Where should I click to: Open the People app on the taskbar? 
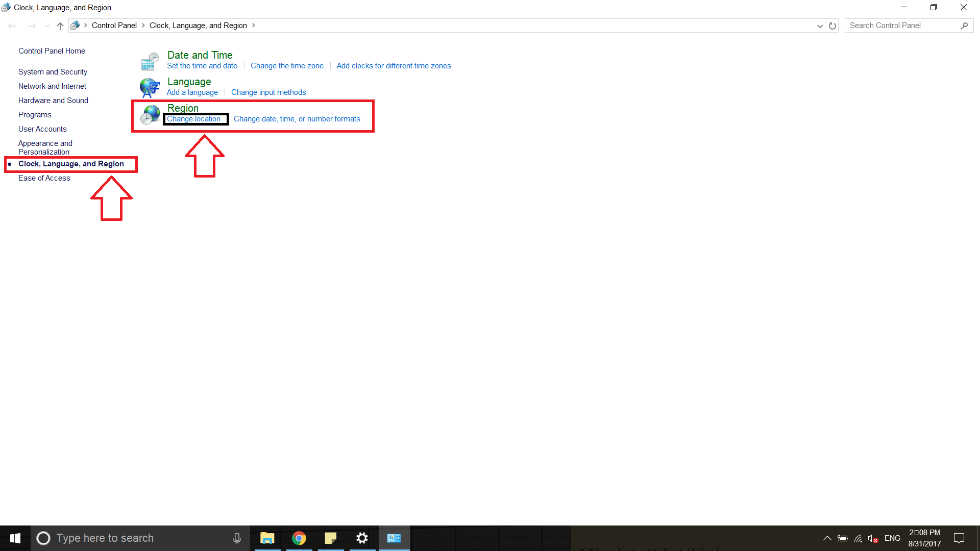pyautogui.click(x=394, y=538)
